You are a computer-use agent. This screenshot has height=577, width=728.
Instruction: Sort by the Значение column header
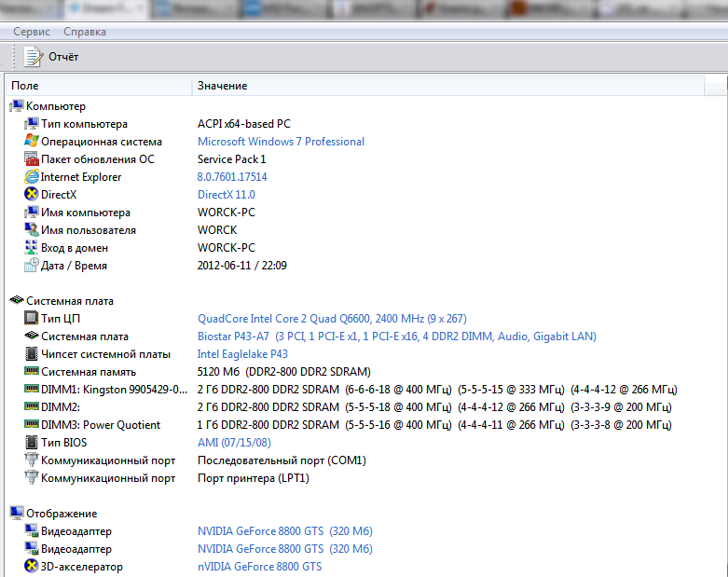[x=448, y=86]
